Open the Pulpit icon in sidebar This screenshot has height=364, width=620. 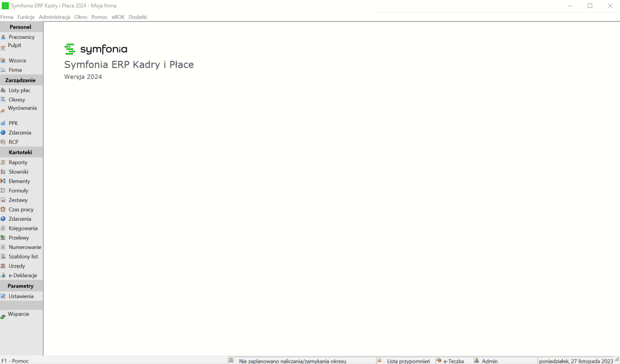(x=3, y=48)
